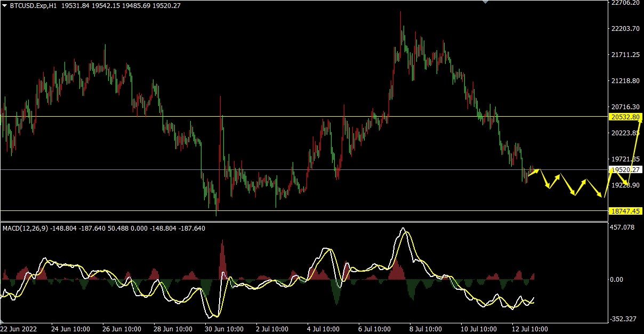Click the price scale value 22706.20
Image resolution: width=644 pixels, height=334 pixels.
[626, 3]
